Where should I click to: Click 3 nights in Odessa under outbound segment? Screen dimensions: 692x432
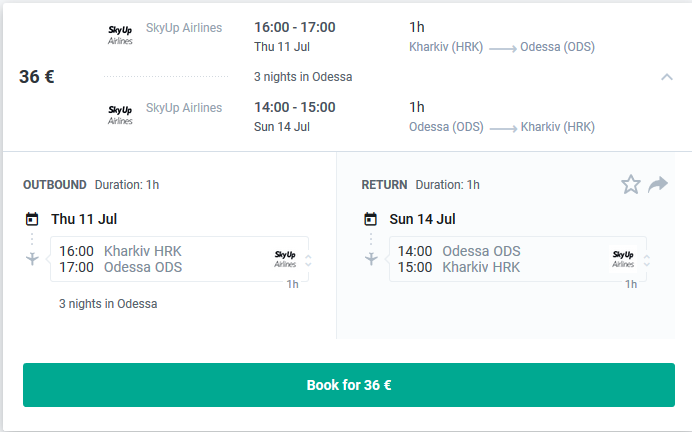point(108,304)
